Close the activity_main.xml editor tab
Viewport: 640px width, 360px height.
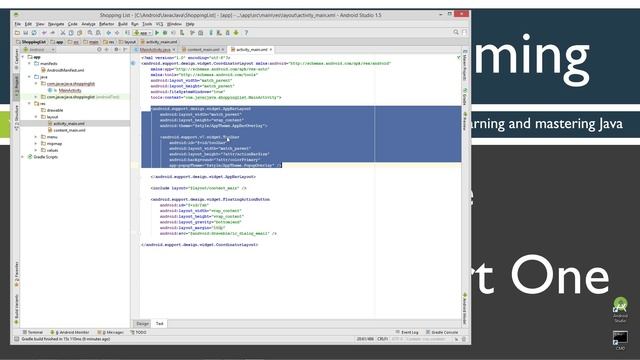click(x=271, y=49)
